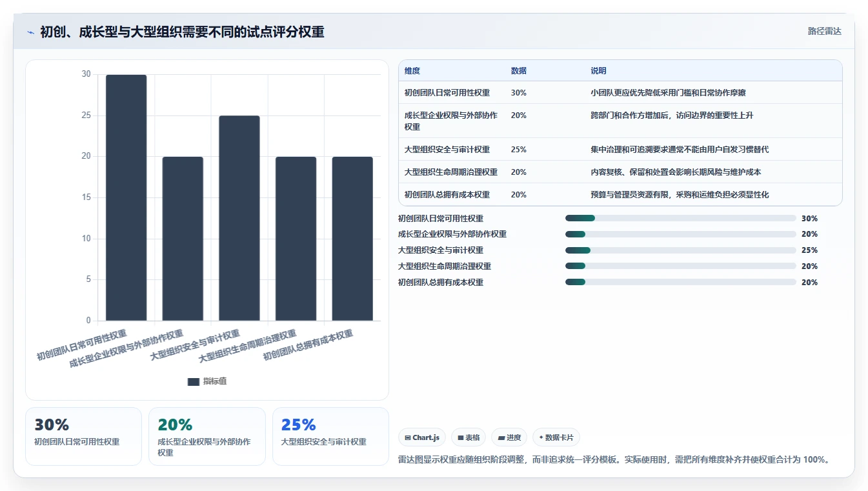Click progress bar for 大型组织生命周期治理权重
The width and height of the screenshot is (868, 491).
point(681,266)
